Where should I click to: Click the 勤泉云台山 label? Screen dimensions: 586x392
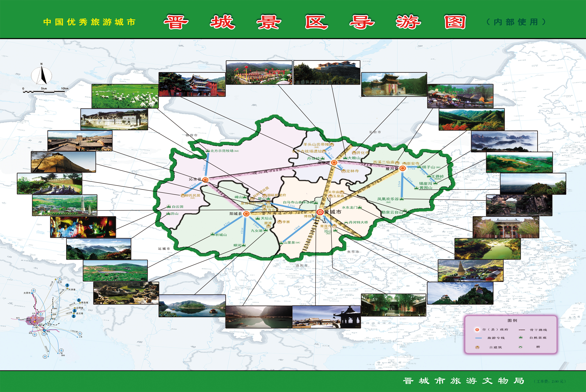click(x=392, y=212)
